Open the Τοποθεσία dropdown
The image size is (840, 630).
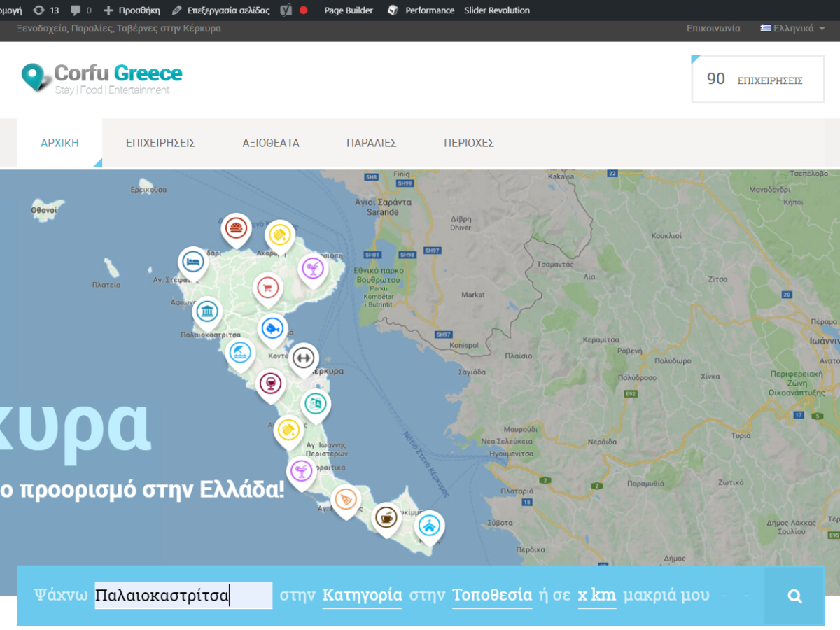(492, 596)
